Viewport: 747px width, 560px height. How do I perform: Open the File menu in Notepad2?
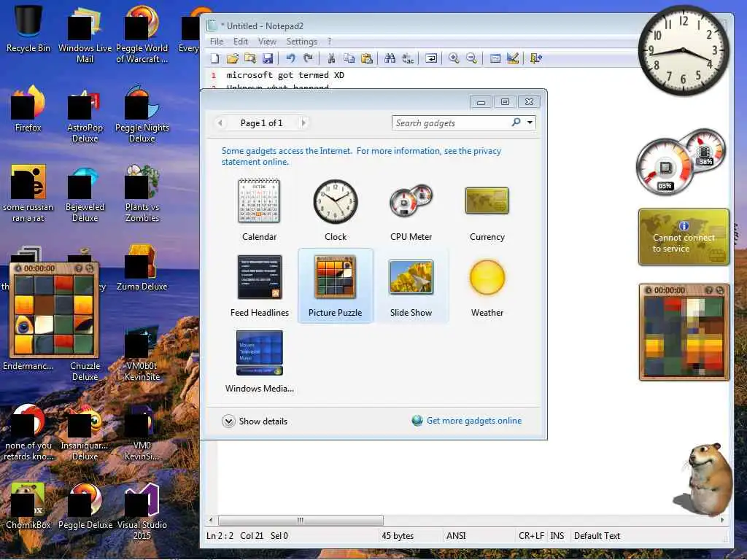pyautogui.click(x=217, y=42)
